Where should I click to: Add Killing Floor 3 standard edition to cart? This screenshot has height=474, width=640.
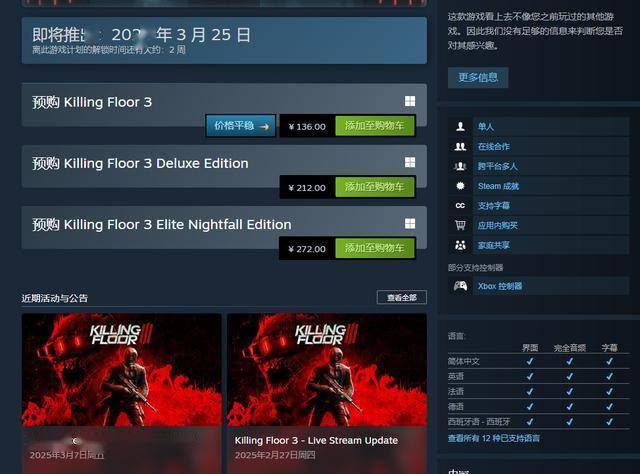pyautogui.click(x=375, y=126)
